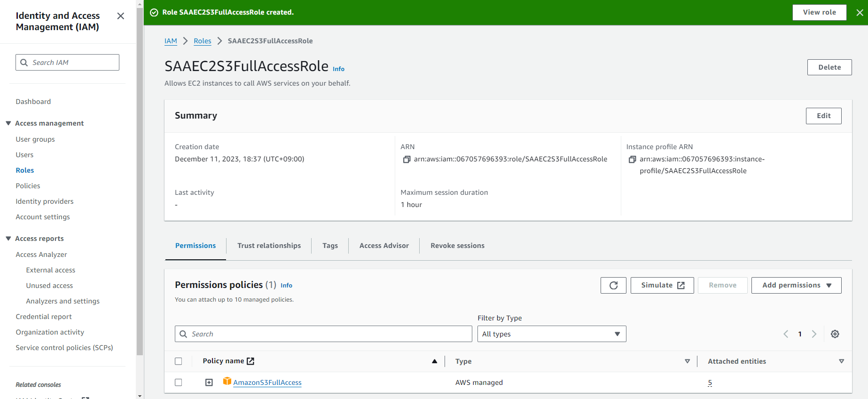Open policy table settings gear
868x399 pixels.
pyautogui.click(x=835, y=334)
